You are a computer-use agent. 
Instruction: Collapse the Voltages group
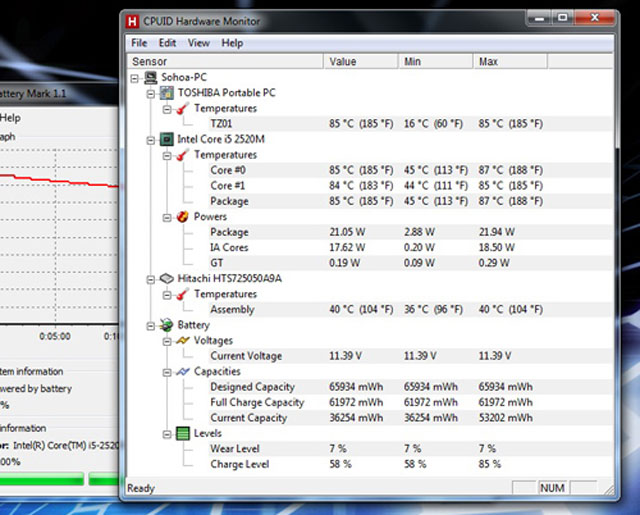167,342
